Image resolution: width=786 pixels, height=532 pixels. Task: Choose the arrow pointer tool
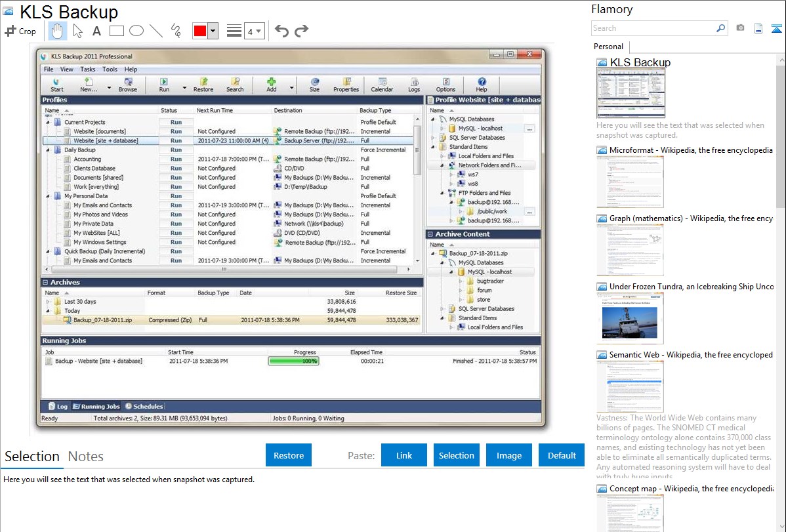click(77, 31)
